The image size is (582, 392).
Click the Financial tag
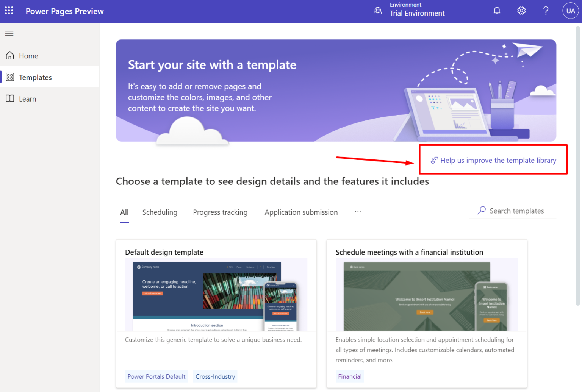350,376
